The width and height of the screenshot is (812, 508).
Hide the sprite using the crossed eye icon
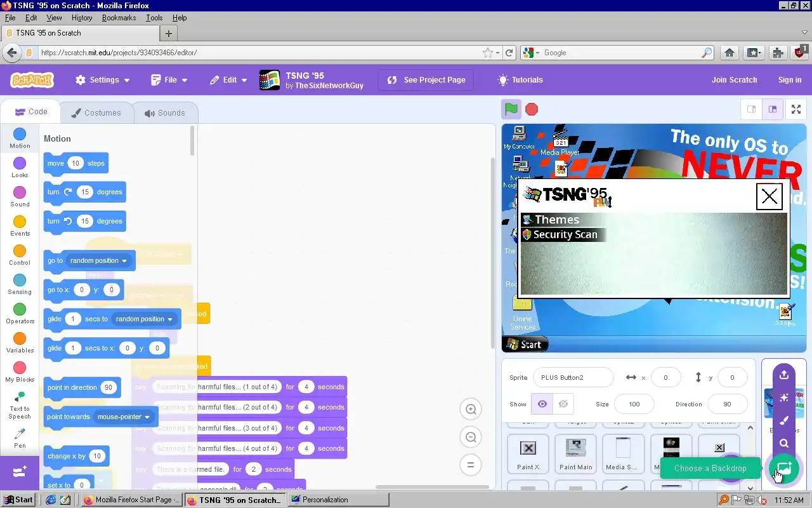(x=563, y=404)
